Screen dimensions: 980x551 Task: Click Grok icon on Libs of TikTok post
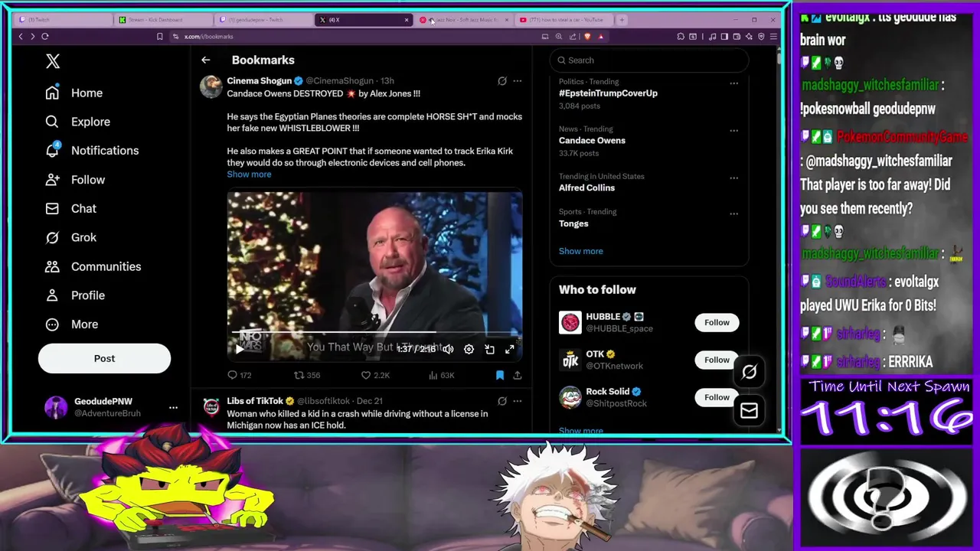[502, 400]
